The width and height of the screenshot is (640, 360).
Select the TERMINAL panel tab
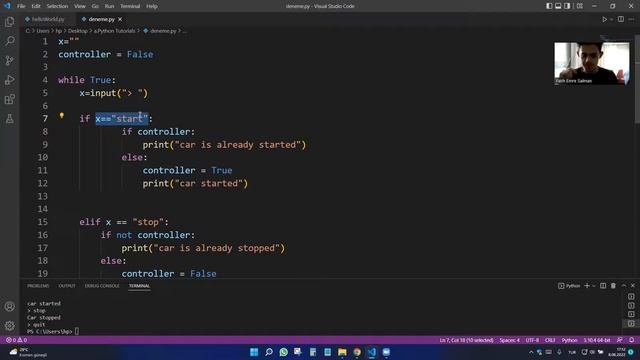click(139, 286)
